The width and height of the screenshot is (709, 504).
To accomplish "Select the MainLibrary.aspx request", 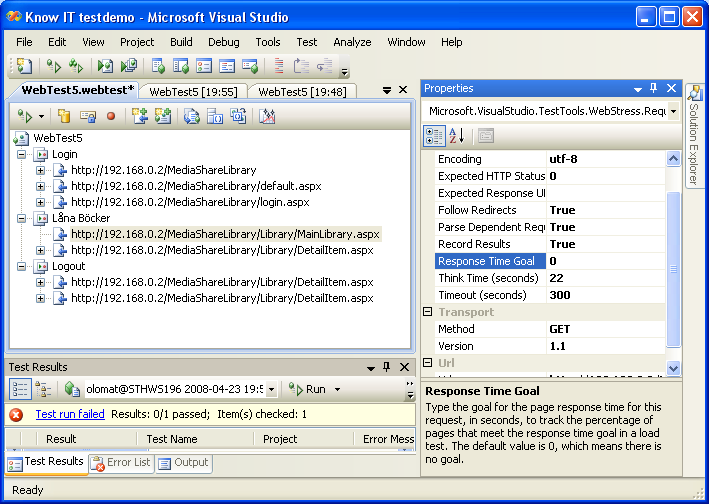I will click(225, 234).
